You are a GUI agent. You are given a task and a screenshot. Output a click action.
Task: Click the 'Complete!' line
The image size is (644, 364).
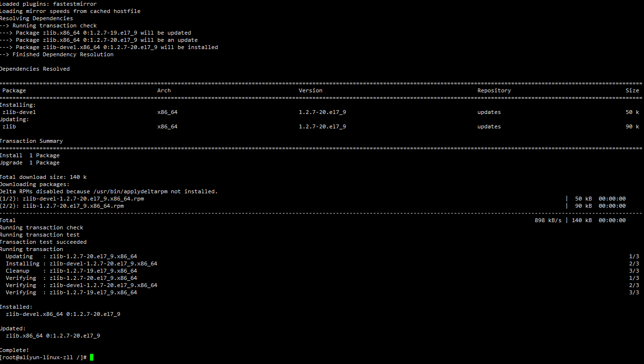coord(14,350)
